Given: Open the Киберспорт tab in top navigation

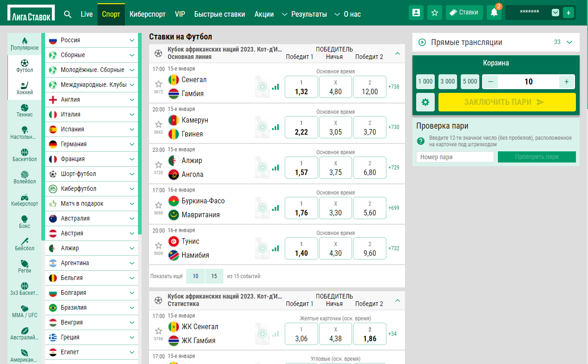Looking at the screenshot, I should (x=148, y=14).
